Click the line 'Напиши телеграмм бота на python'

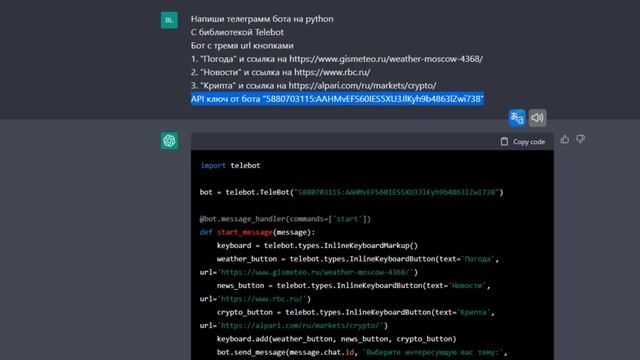tap(262, 19)
